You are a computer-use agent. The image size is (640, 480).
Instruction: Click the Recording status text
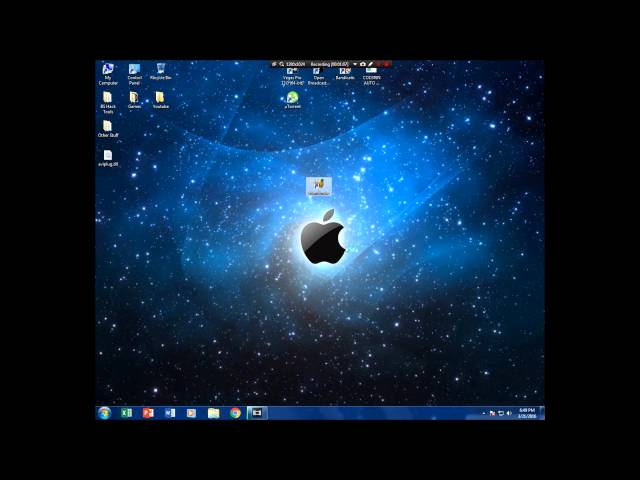pos(329,64)
